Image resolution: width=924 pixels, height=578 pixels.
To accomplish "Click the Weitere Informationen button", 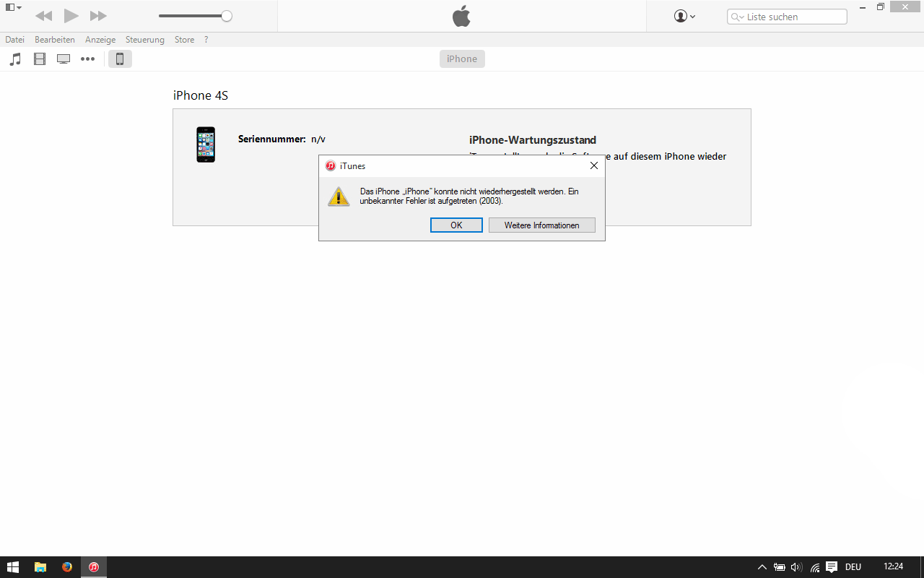I will [542, 225].
